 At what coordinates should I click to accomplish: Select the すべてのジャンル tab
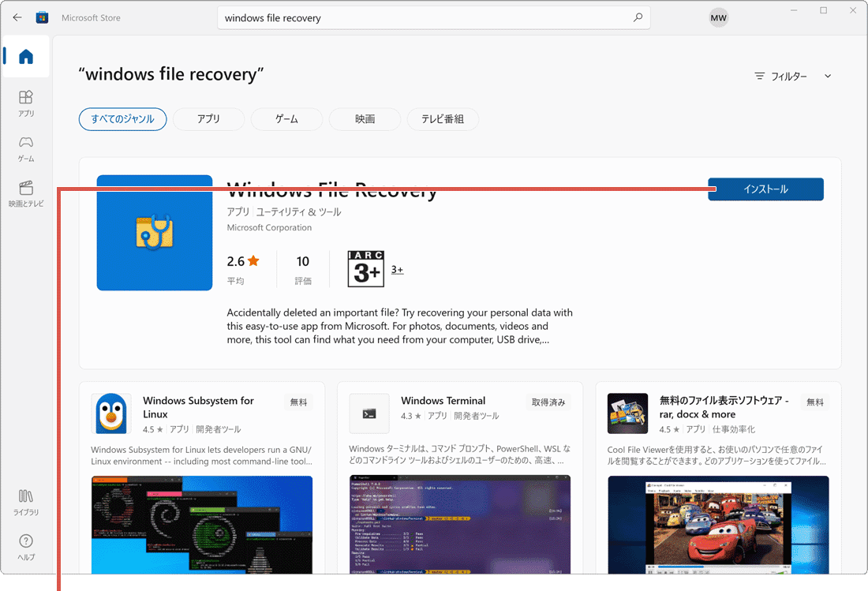122,119
